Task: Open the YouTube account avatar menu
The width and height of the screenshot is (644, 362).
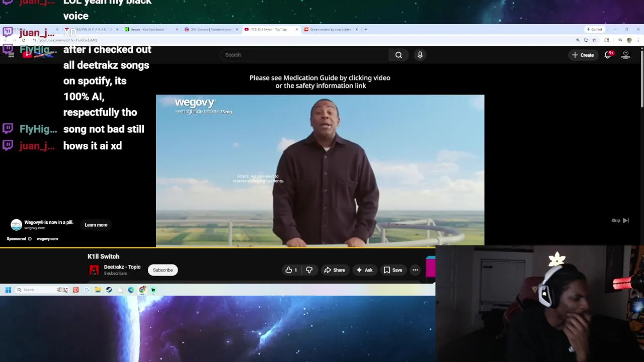Action: (x=626, y=55)
